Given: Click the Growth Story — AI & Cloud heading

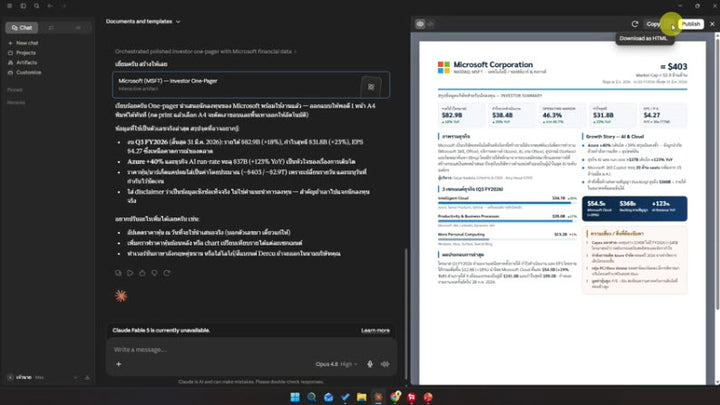Looking at the screenshot, I should pos(615,136).
